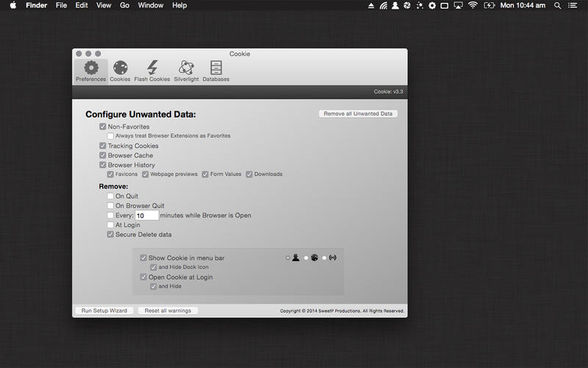Open Notification Center list icon
The height and width of the screenshot is (368, 588).
coord(573,5)
